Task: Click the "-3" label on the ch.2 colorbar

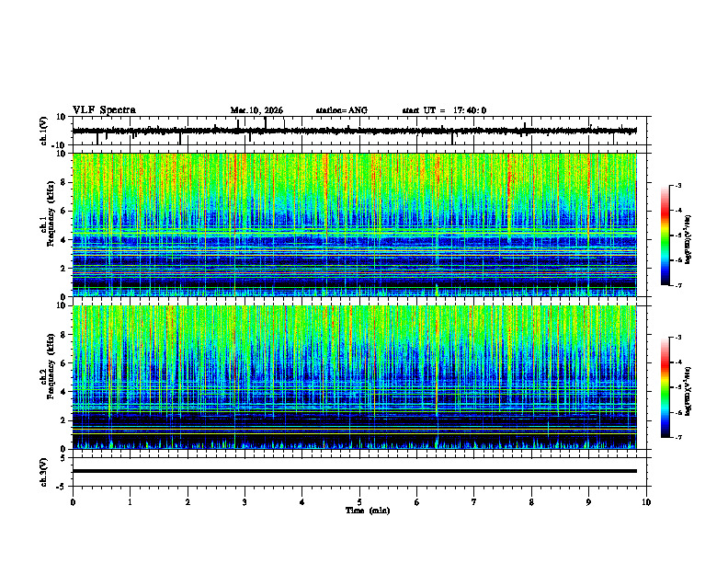Action: 678,338
